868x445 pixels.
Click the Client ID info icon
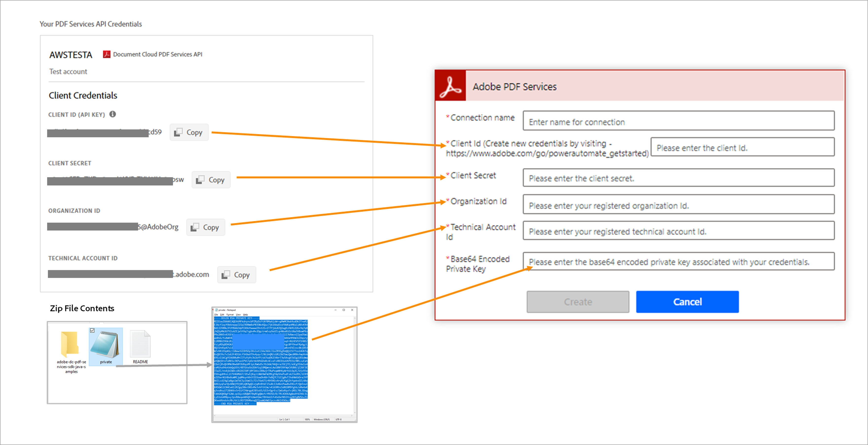pyautogui.click(x=113, y=114)
